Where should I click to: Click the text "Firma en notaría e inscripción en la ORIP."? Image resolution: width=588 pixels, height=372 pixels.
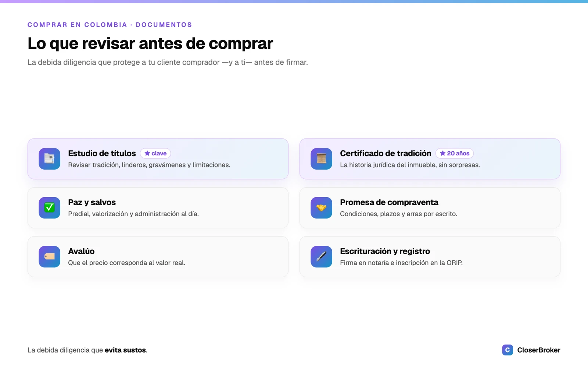(401, 263)
